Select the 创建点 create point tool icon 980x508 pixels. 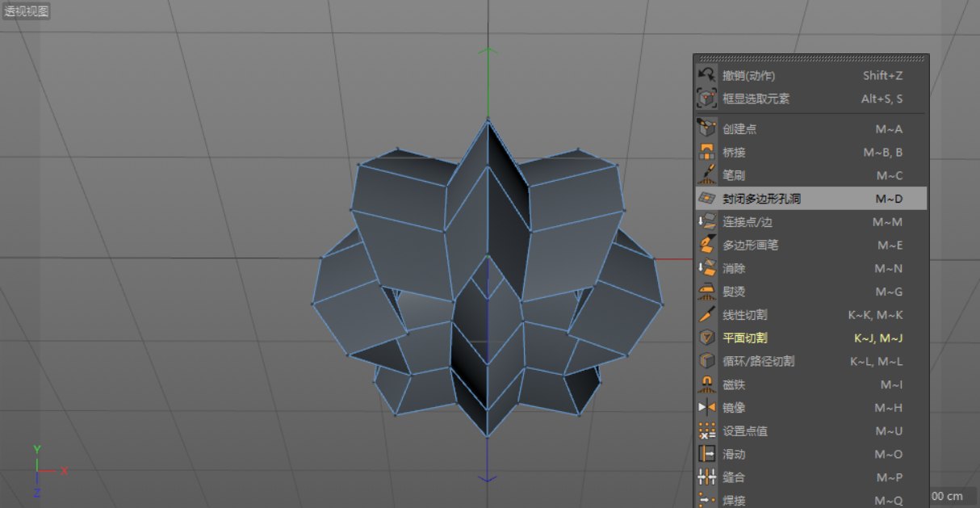pos(706,128)
